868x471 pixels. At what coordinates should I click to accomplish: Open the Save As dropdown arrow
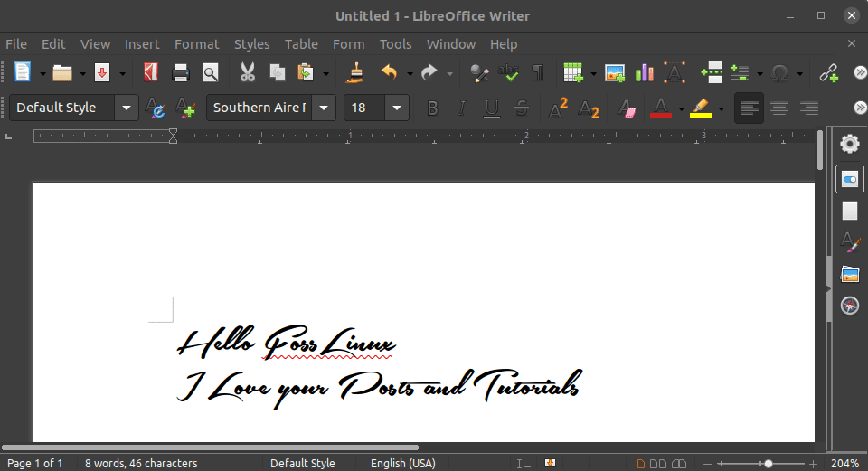pyautogui.click(x=122, y=73)
